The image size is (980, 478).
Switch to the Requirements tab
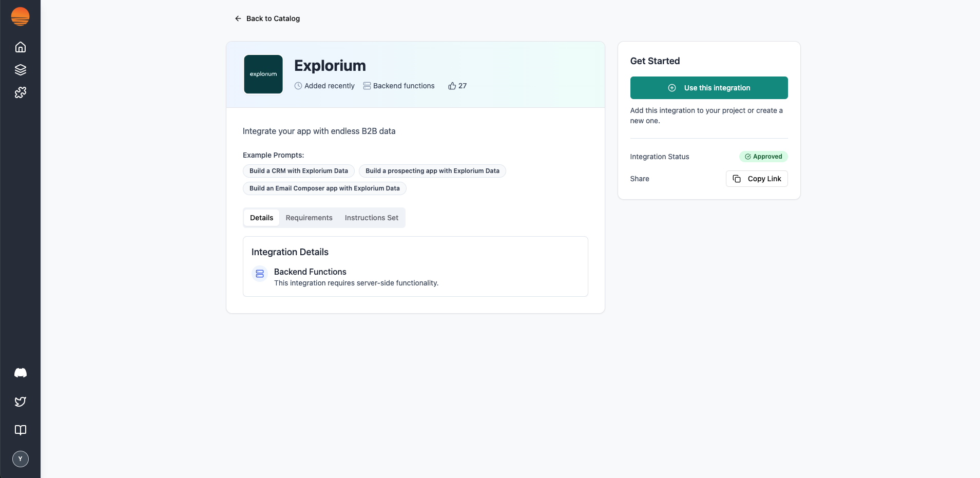[x=309, y=218]
